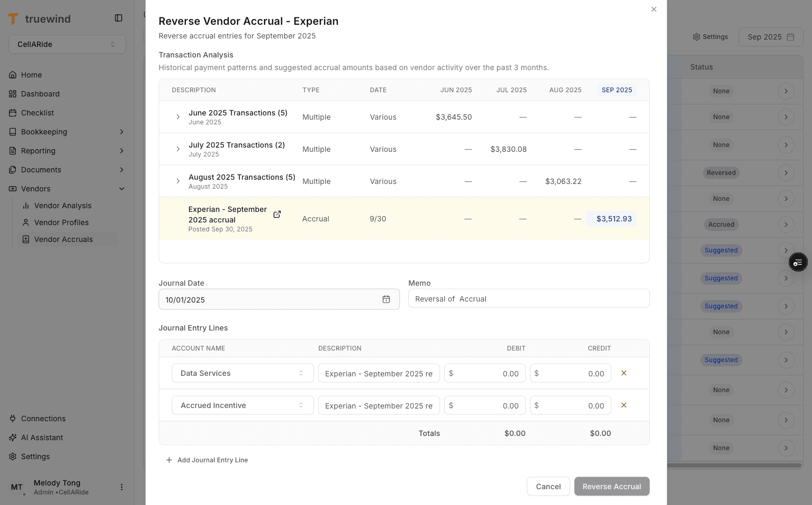This screenshot has width=812, height=505.
Task: Click the Vendor Analysis bar chart icon
Action: pyautogui.click(x=26, y=206)
